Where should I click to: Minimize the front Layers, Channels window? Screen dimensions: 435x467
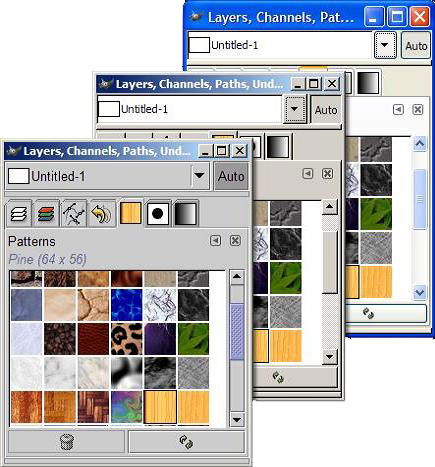tap(205, 151)
